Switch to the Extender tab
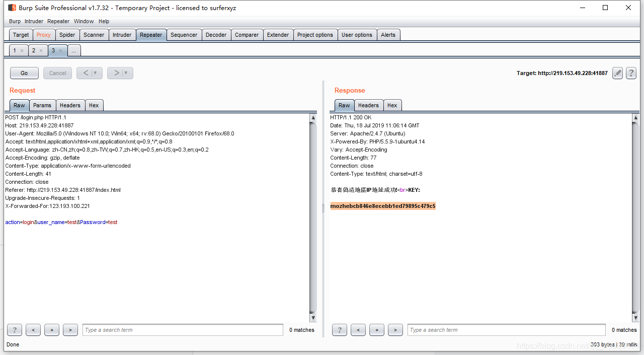This screenshot has height=355, width=644. click(x=278, y=35)
